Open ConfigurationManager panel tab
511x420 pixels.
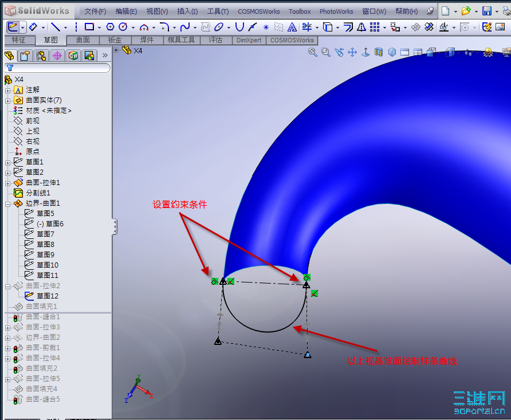pyautogui.click(x=41, y=56)
